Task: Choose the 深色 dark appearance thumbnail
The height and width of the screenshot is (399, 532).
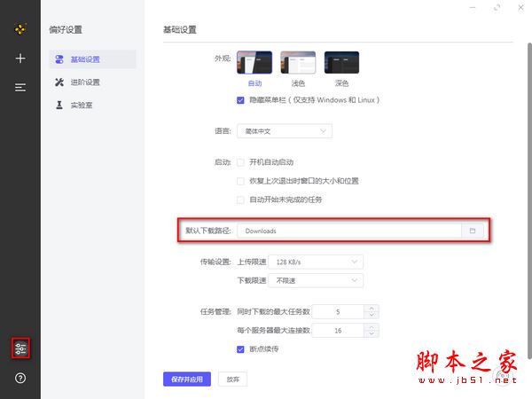Action: click(x=341, y=62)
